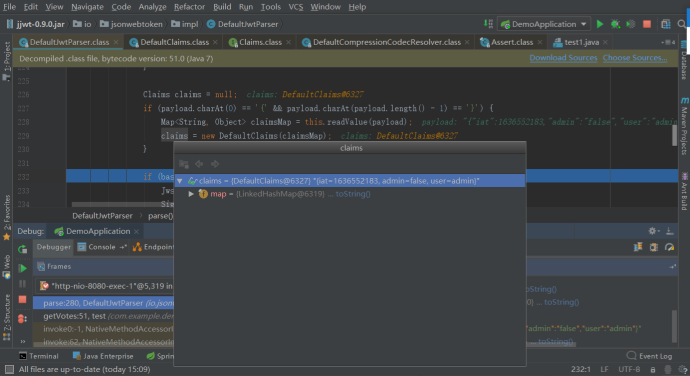Click jsonwebtoken breadcrumb in navigation bar

point(132,24)
